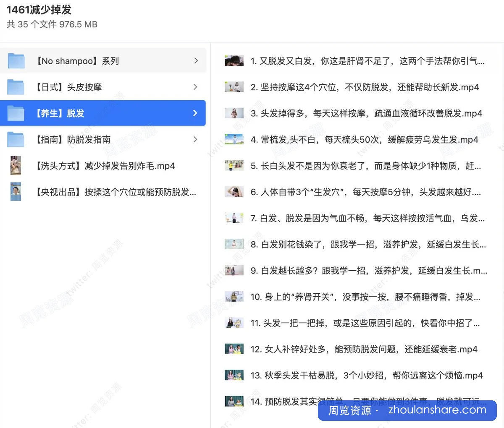Click the folder icon beside 【No shampoo】系列
504x428 pixels.
pos(16,61)
